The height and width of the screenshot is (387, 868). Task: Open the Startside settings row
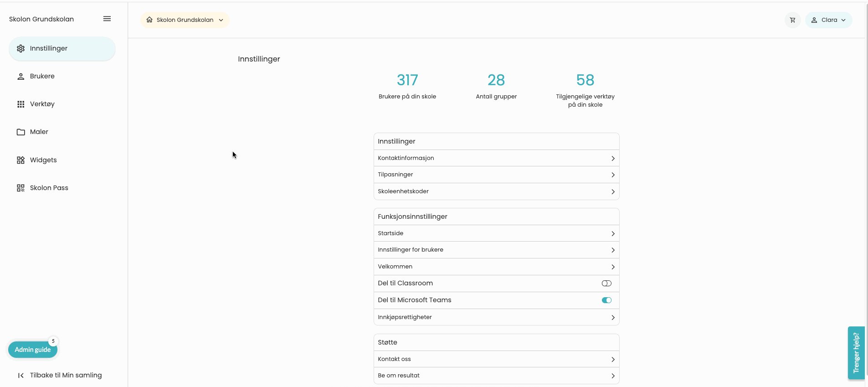496,233
